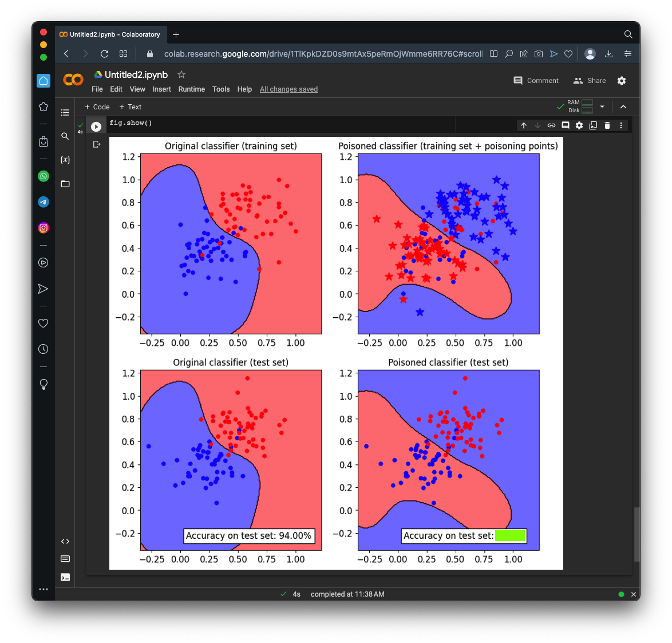Open the Colab logo home link
The height and width of the screenshot is (643, 672).
click(73, 80)
